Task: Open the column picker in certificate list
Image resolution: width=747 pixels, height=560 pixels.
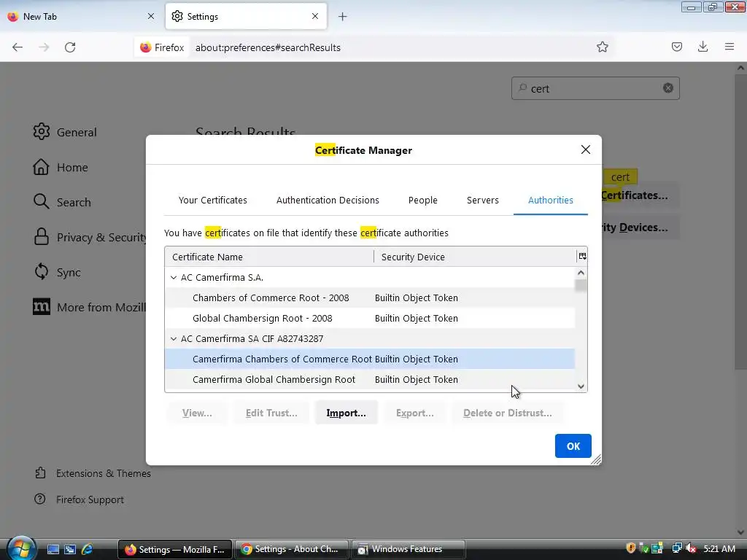Action: pos(582,256)
